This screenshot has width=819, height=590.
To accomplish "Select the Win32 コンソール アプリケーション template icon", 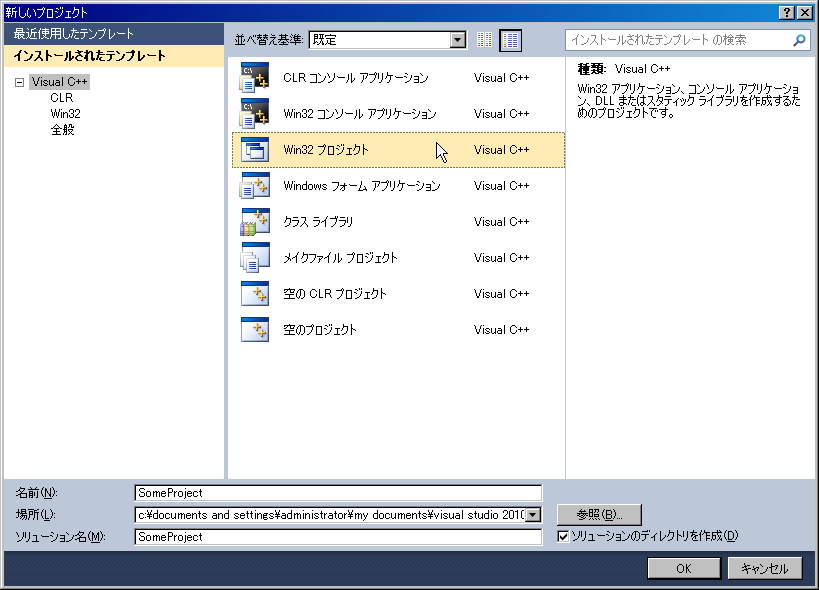I will (x=255, y=113).
